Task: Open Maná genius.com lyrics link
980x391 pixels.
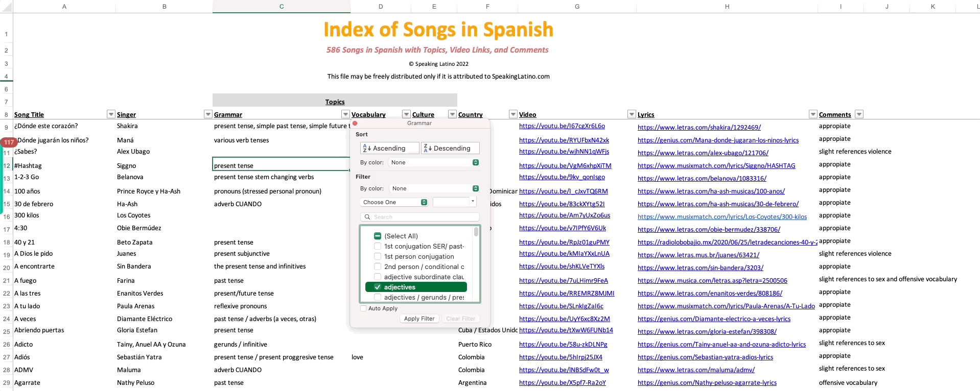Action: (x=718, y=140)
